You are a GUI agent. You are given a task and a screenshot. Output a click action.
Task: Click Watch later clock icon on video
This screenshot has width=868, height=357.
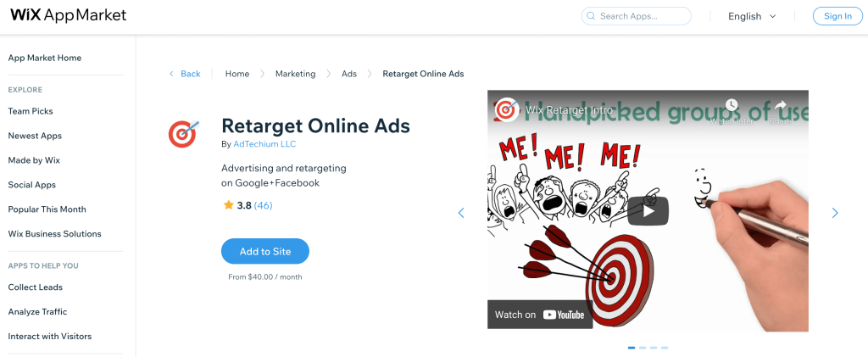pos(732,105)
